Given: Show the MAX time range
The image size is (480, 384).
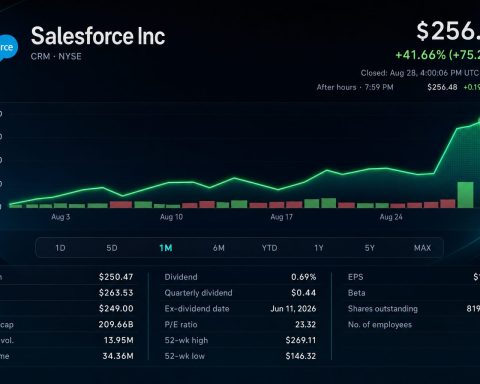Looking at the screenshot, I should 422,248.
